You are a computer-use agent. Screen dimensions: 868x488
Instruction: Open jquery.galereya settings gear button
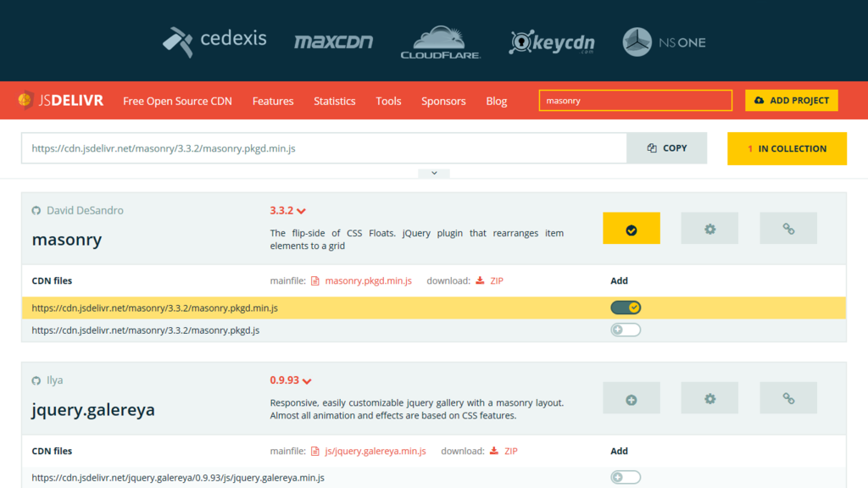pyautogui.click(x=709, y=398)
